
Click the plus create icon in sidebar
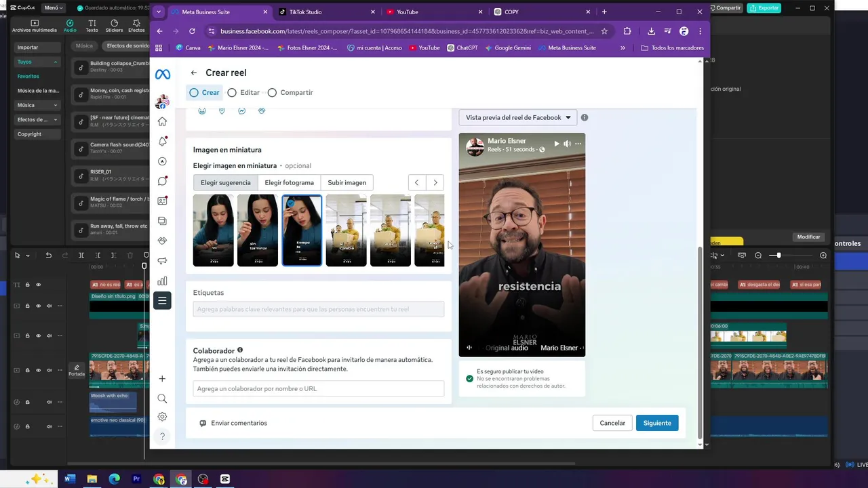pos(162,379)
